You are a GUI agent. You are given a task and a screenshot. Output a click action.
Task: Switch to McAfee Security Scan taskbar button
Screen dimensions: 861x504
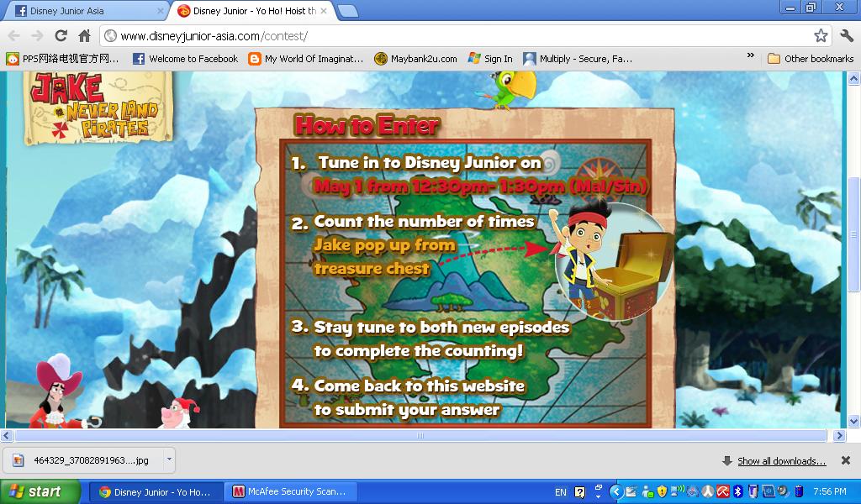[x=292, y=492]
